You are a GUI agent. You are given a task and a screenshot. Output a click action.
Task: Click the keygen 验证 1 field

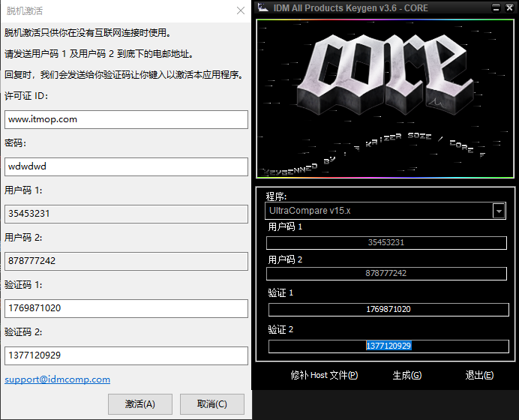click(x=388, y=310)
